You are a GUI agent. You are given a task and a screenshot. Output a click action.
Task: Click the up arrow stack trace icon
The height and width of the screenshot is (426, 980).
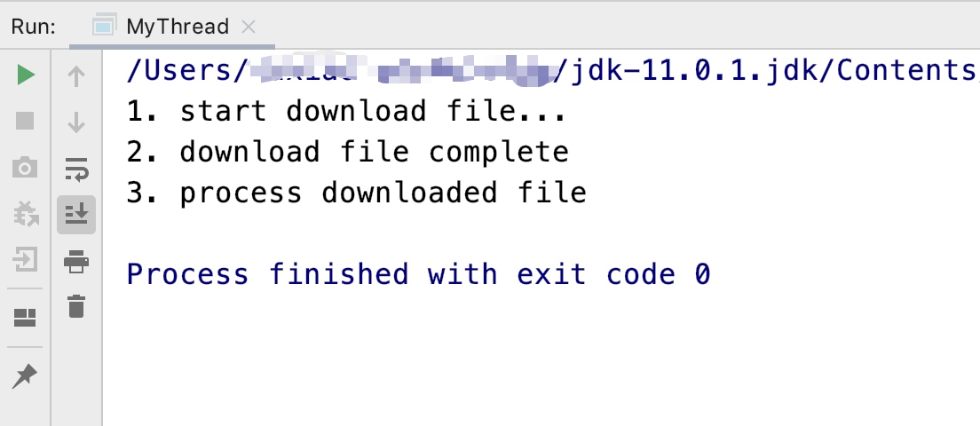(x=76, y=76)
